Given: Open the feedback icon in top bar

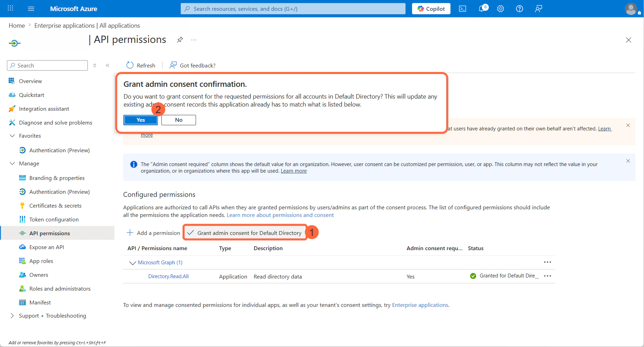Looking at the screenshot, I should [x=539, y=9].
